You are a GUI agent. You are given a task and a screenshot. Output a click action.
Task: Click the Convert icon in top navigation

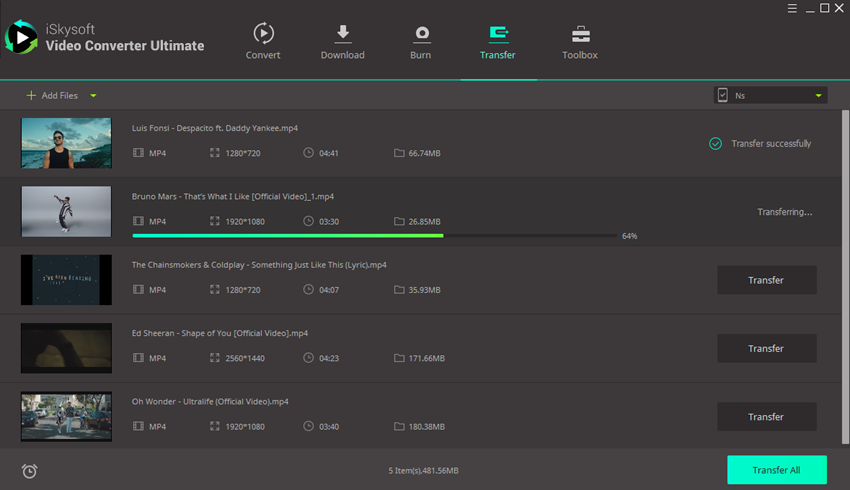(x=262, y=33)
